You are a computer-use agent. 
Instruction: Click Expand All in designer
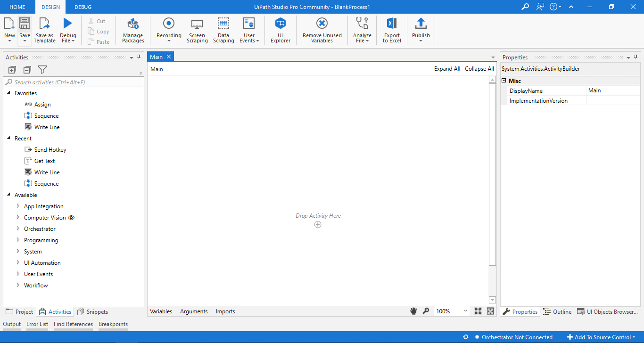coord(447,69)
